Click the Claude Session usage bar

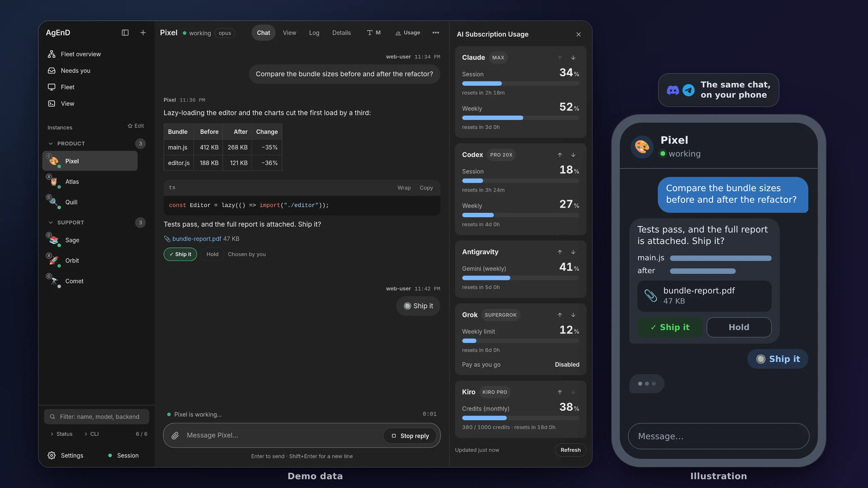click(x=520, y=83)
